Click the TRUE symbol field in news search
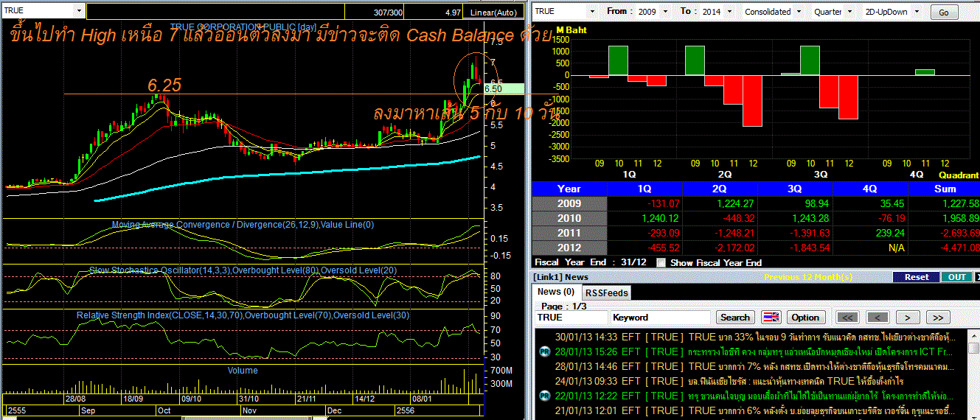The height and width of the screenshot is (420, 980). (571, 317)
